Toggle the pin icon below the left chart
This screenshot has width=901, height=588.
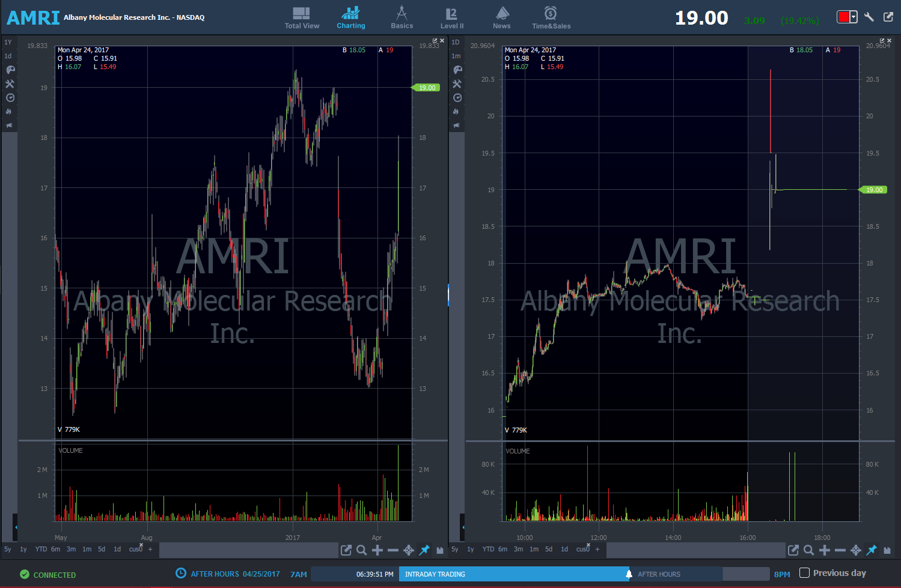(424, 550)
